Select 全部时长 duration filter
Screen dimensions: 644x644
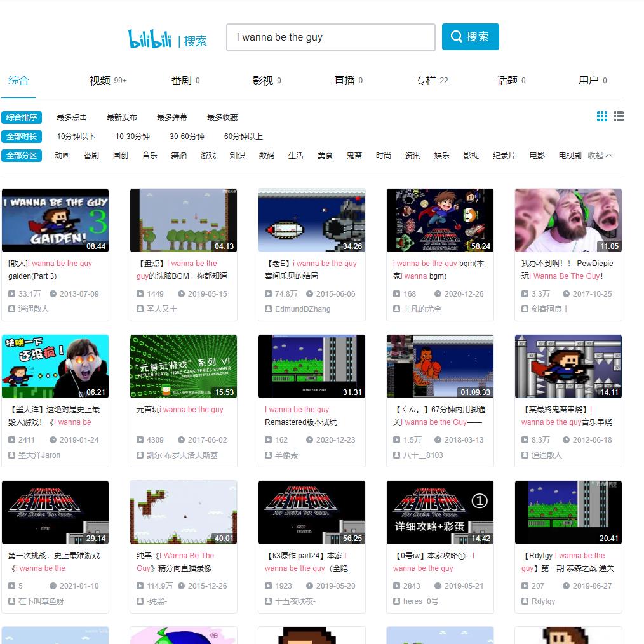click(22, 137)
